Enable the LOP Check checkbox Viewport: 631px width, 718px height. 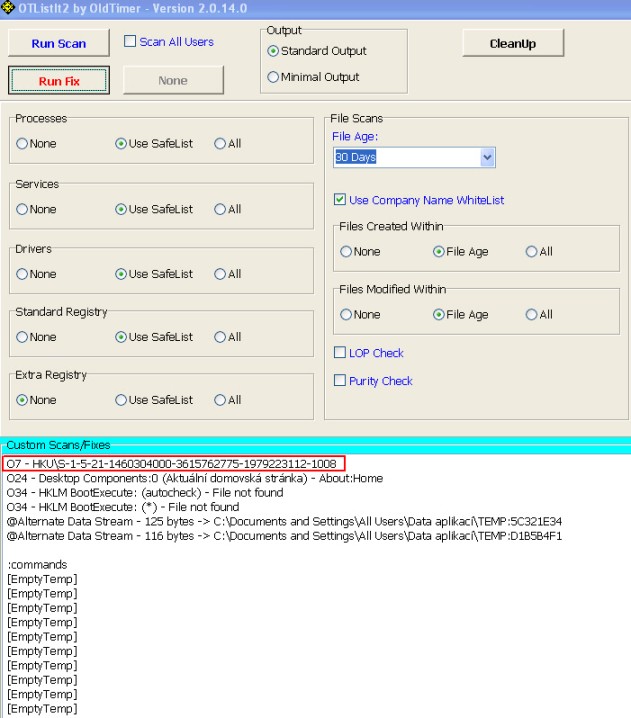click(x=341, y=353)
